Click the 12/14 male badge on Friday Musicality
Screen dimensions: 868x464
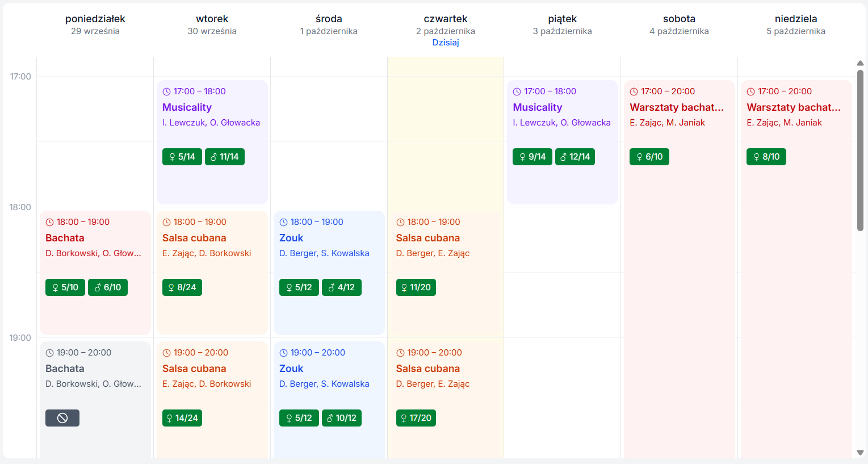coord(575,157)
